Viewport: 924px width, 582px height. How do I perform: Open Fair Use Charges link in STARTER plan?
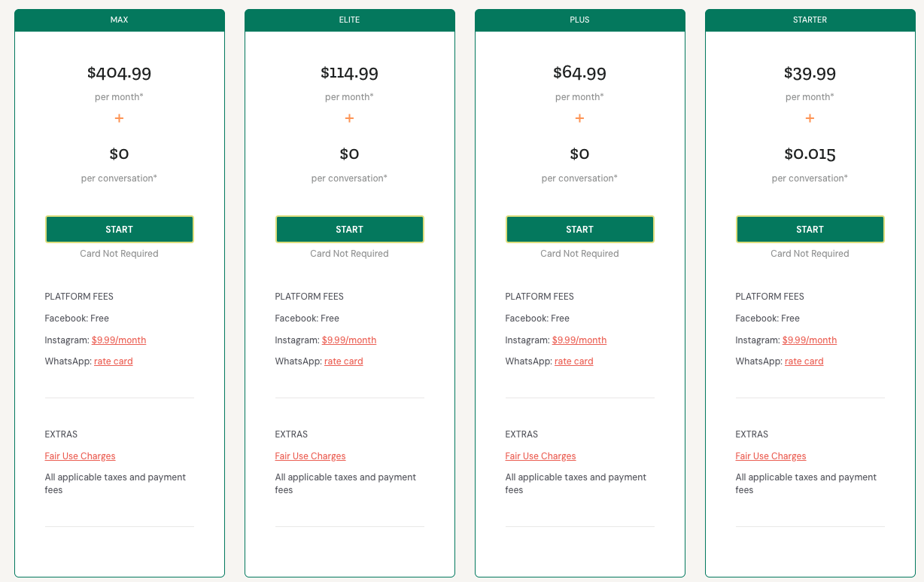click(x=771, y=456)
